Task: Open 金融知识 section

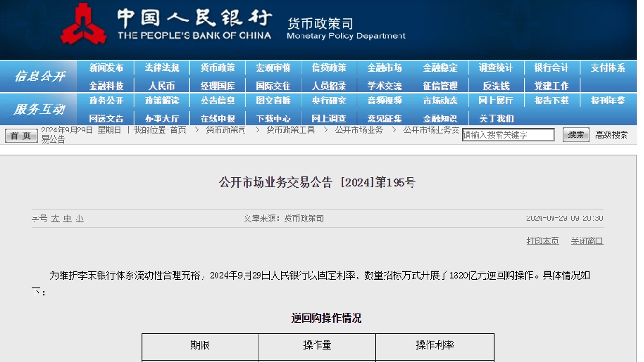Action: 441,118
